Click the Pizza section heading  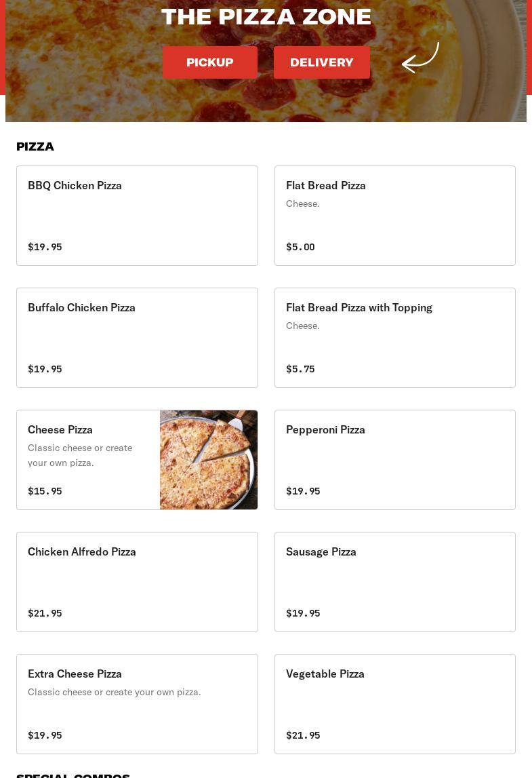35,147
